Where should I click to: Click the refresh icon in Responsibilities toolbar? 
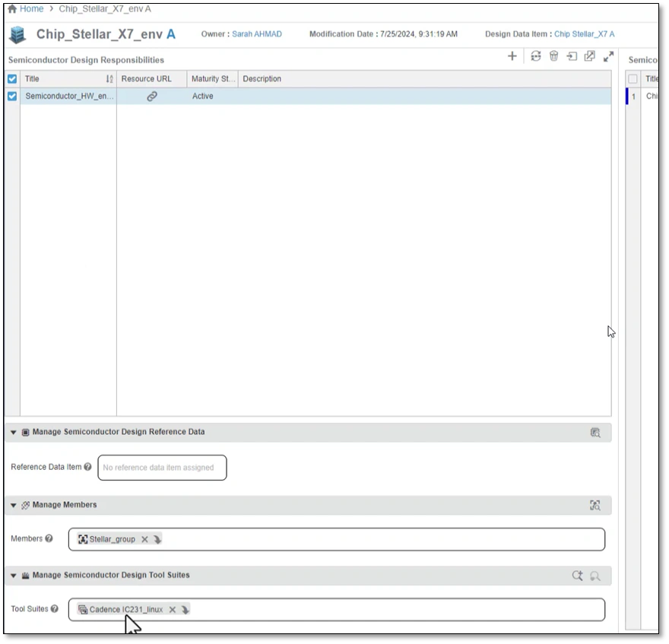click(x=536, y=56)
